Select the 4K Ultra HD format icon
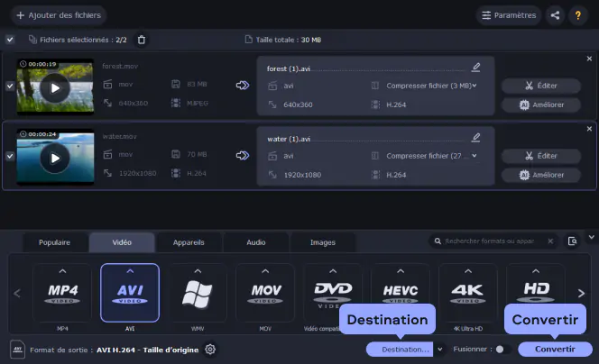This screenshot has height=364, width=599. 468,293
